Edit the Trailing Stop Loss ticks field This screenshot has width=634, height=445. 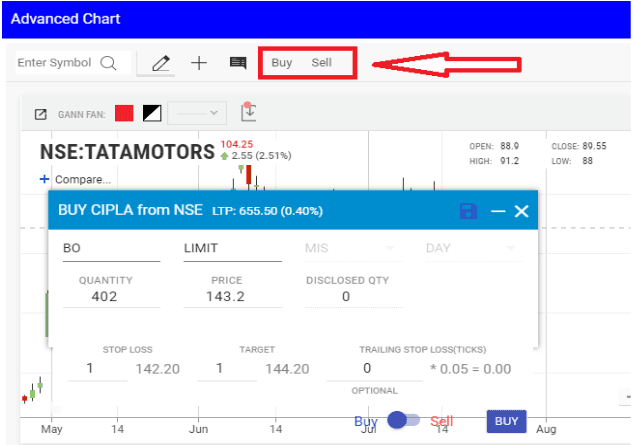pyautogui.click(x=374, y=369)
